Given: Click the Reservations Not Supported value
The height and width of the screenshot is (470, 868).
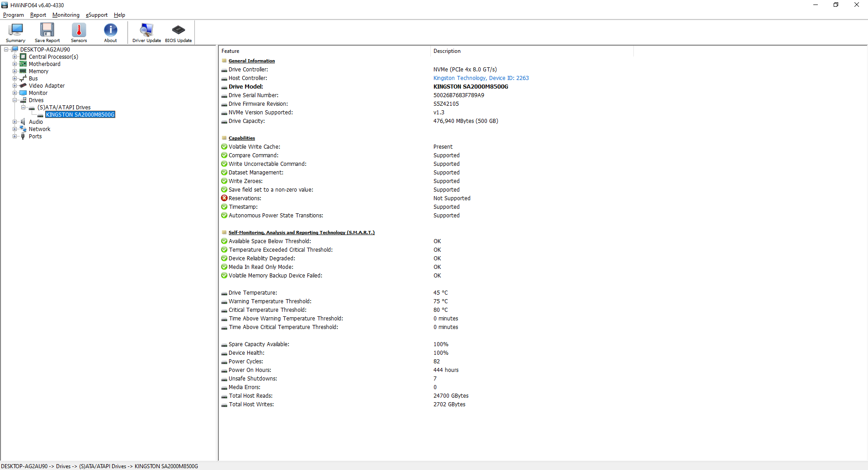Looking at the screenshot, I should pyautogui.click(x=452, y=198).
